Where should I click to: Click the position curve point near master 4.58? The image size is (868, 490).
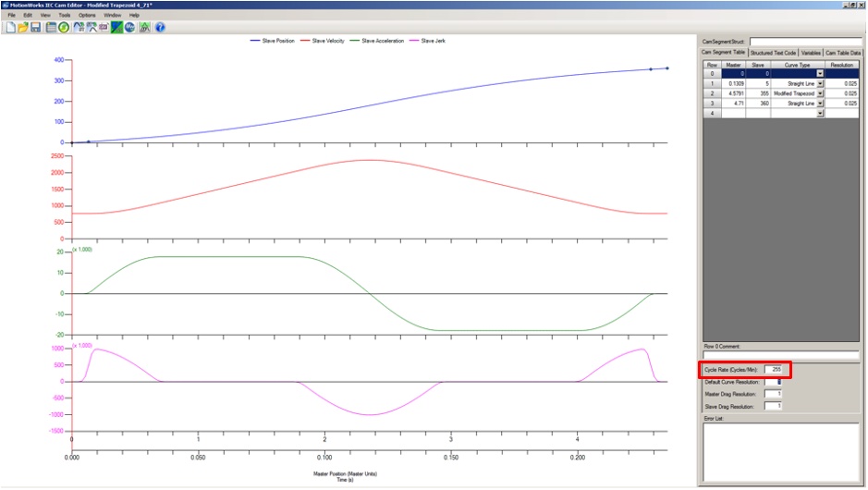point(651,69)
